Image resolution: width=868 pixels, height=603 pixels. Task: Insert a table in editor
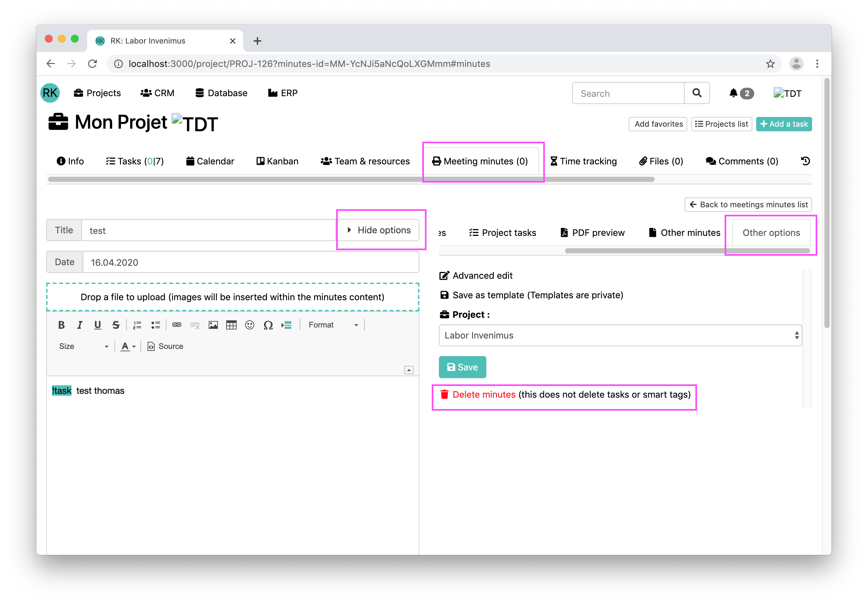pos(231,325)
